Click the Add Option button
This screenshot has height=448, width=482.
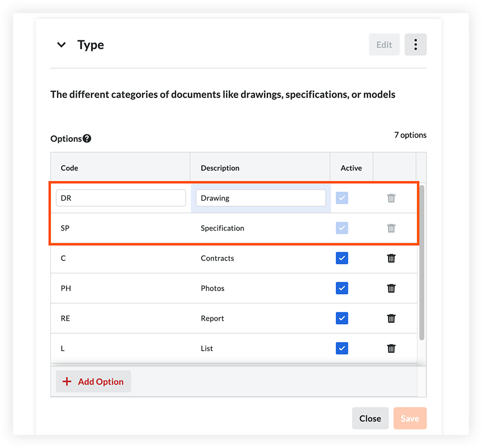pyautogui.click(x=94, y=381)
